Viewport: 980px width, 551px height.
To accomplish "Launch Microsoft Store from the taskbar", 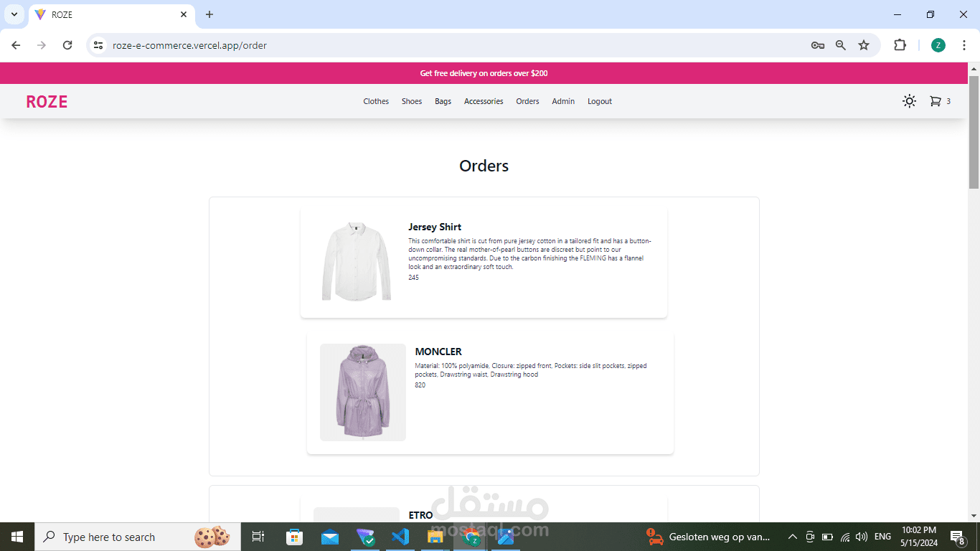I will click(x=294, y=537).
